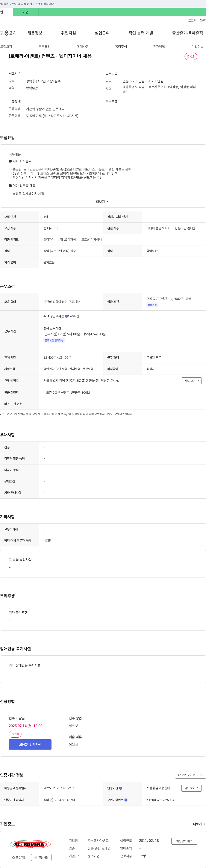Expand job description with 더보기
Screen dimensions: 206x868
point(102,201)
